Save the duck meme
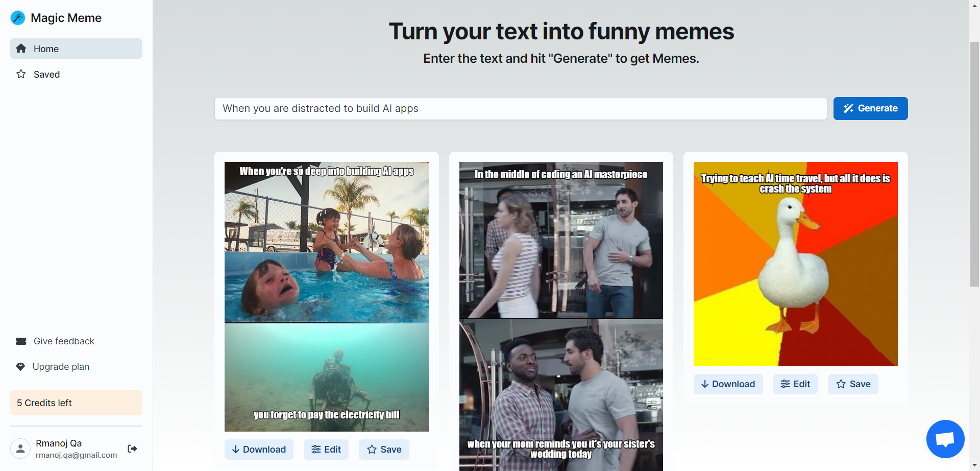This screenshot has height=471, width=980. pos(853,384)
